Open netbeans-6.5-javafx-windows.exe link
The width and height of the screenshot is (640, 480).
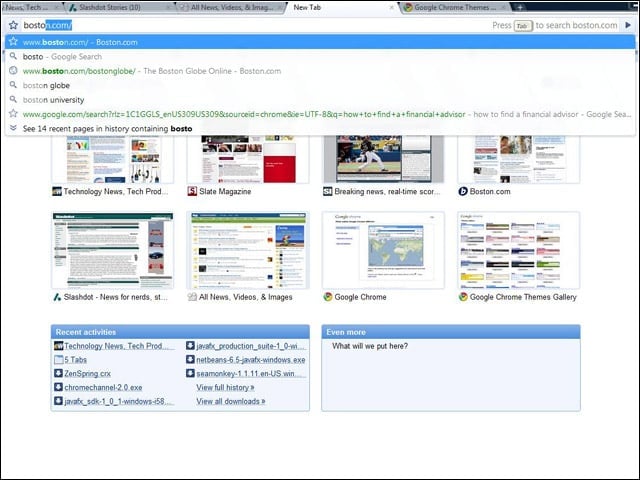click(251, 360)
